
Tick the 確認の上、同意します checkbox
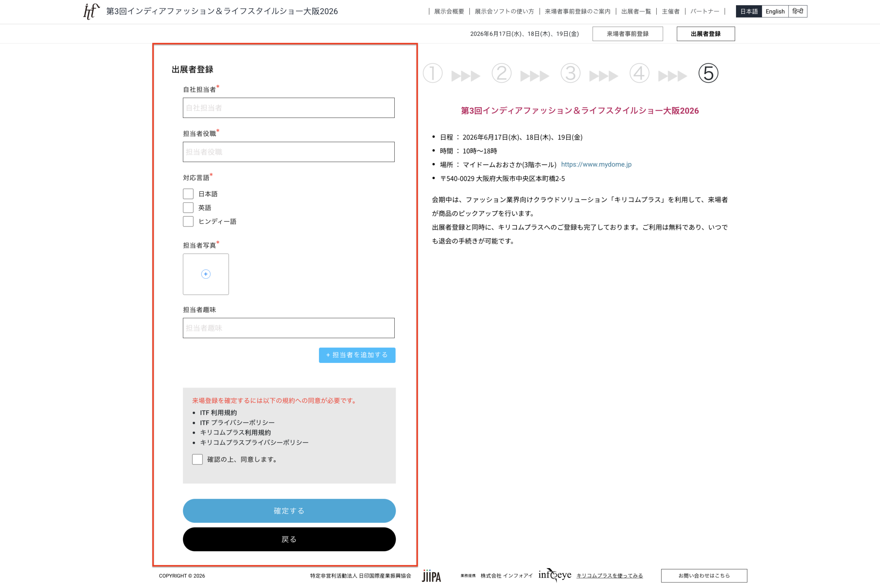[x=197, y=459]
